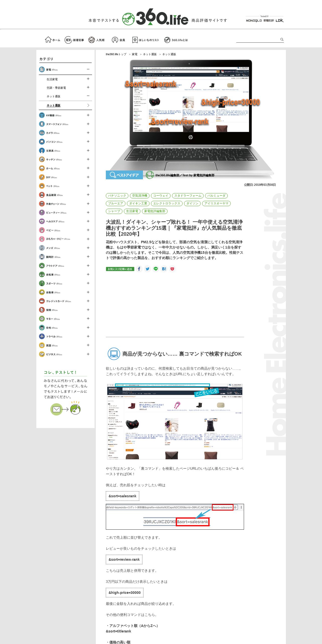Click お気に入り記事に追加 button

120,269
